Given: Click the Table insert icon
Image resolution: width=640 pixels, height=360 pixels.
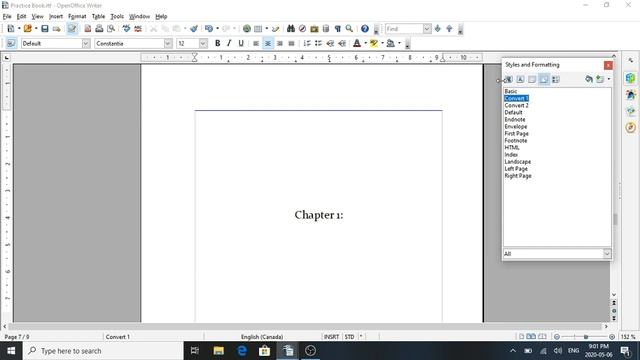Looking at the screenshot, I should pyautogui.click(x=258, y=29).
